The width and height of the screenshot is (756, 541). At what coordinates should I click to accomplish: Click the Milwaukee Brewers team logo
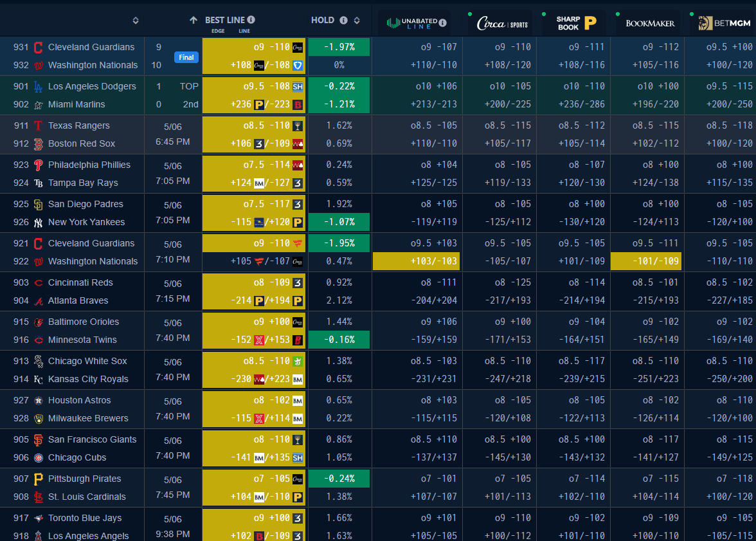tap(39, 418)
